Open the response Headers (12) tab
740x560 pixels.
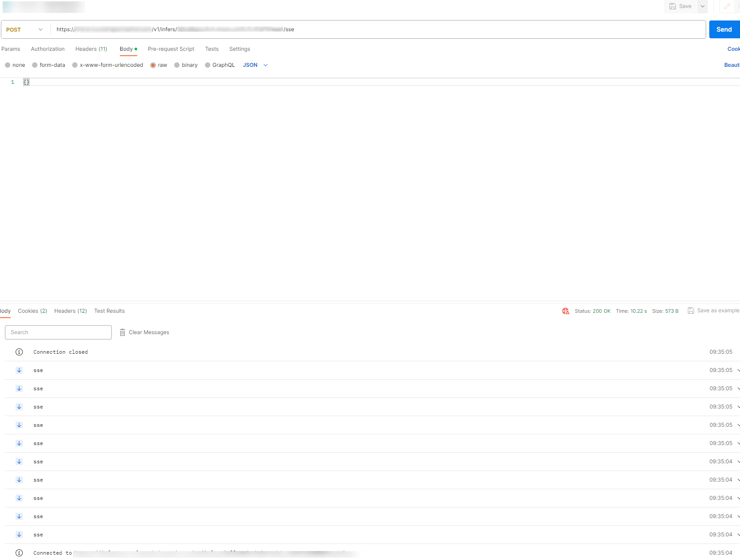[x=70, y=311]
